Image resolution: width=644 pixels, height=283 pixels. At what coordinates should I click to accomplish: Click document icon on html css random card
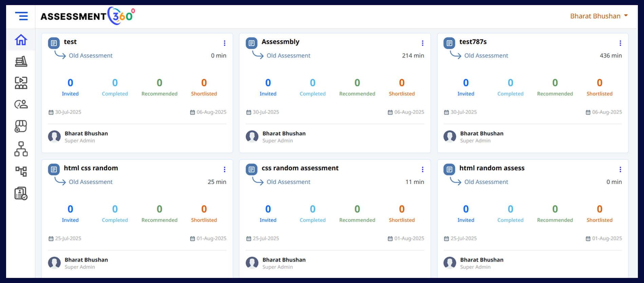(x=54, y=169)
